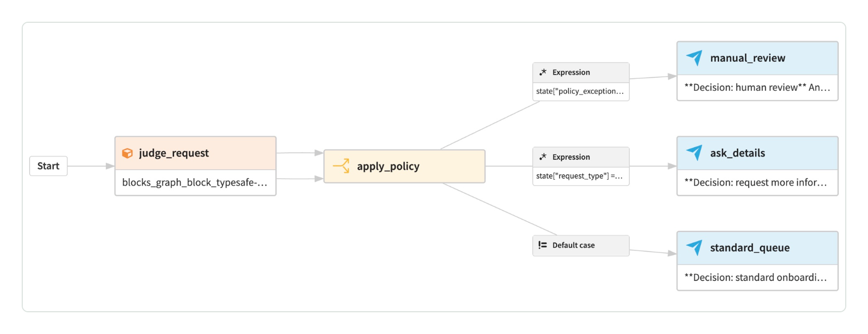The height and width of the screenshot is (334, 868).
Task: Click the paper plane icon on ask_details
Action: coord(694,153)
